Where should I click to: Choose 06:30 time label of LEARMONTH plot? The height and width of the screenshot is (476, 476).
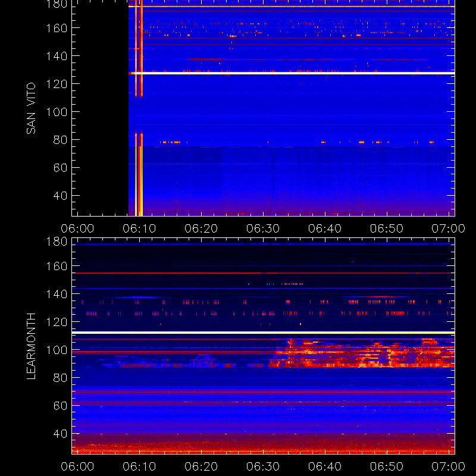pos(263,466)
